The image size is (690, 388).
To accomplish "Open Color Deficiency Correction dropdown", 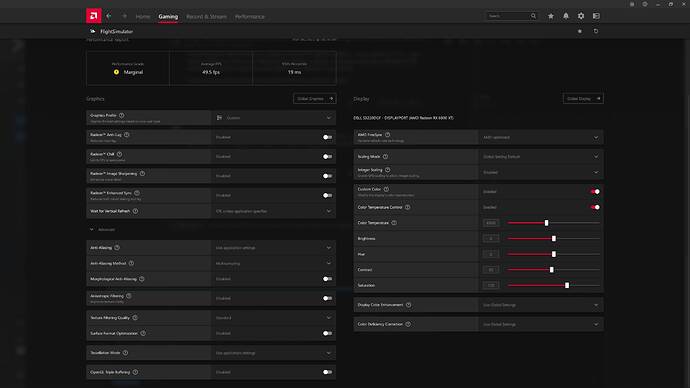I will tap(541, 324).
